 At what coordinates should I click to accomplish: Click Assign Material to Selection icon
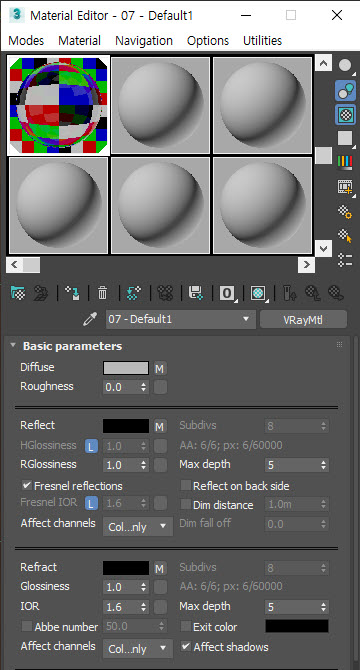coord(72,293)
